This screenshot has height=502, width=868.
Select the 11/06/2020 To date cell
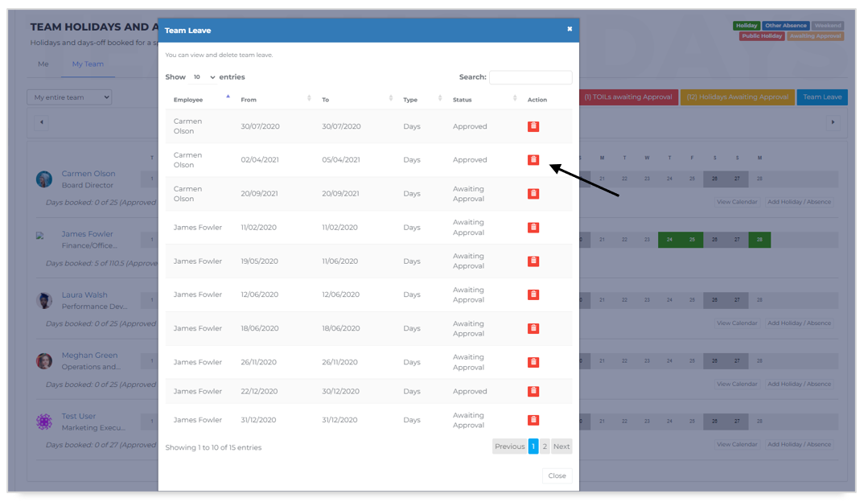pos(340,261)
